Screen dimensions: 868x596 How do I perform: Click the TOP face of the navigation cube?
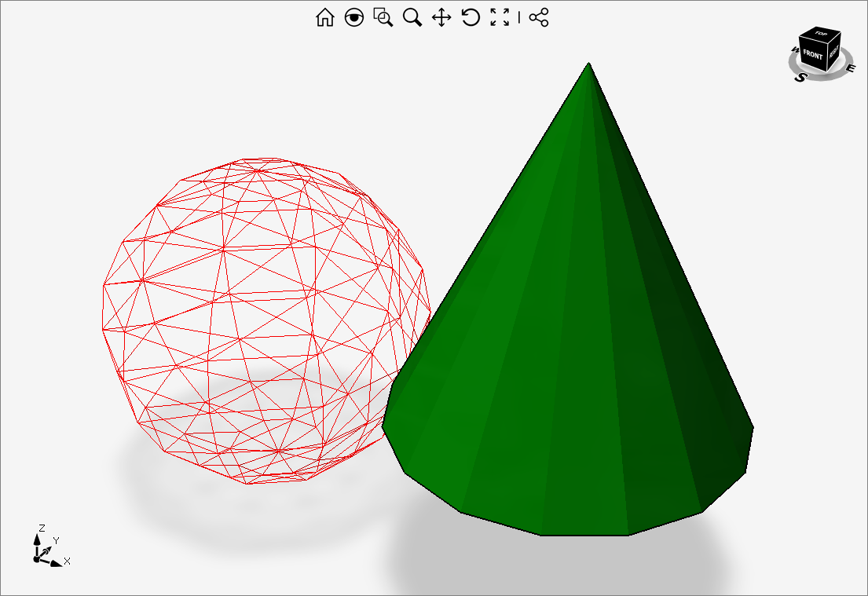(x=821, y=34)
